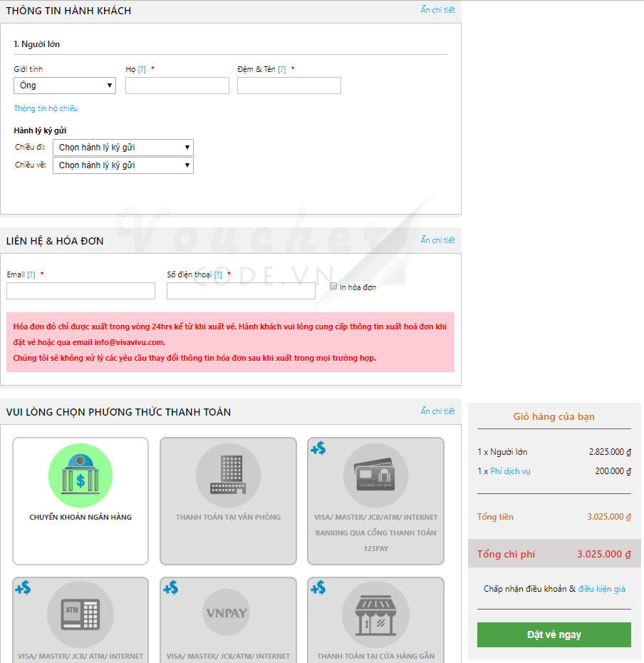Screen dimensions: 644x663
Task: Select the bank transfer payment icon
Action: coord(80,476)
